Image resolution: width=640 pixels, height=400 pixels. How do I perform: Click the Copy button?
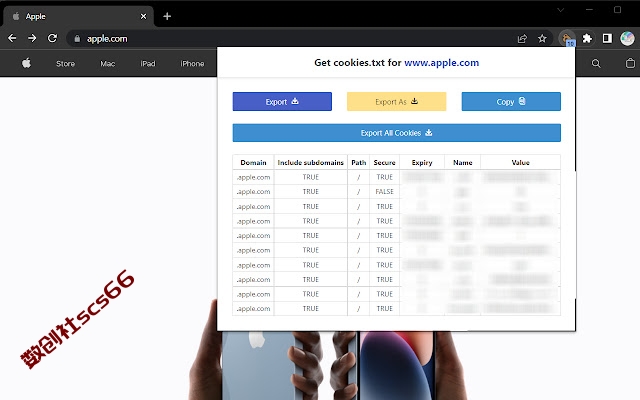(x=511, y=102)
